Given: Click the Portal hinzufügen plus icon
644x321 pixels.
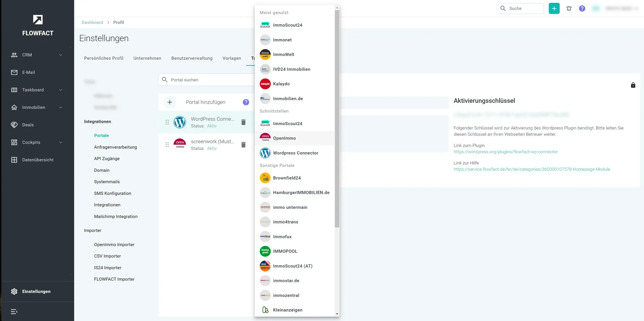Looking at the screenshot, I should [170, 102].
